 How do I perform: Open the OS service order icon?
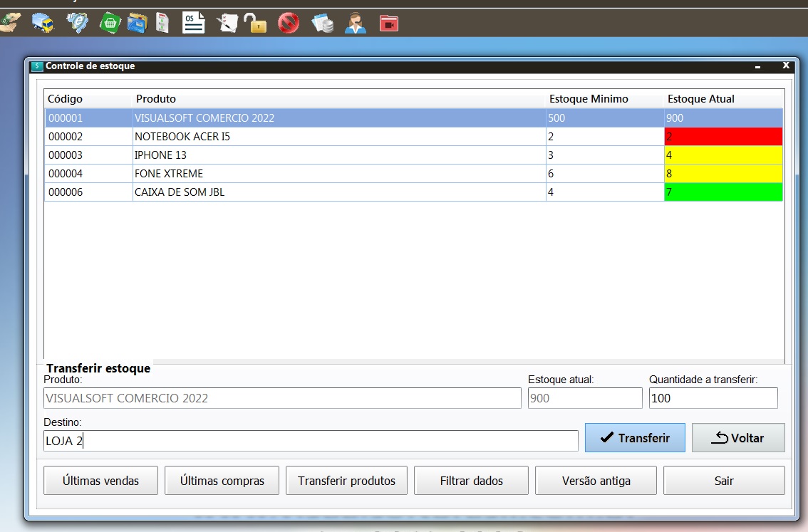click(194, 24)
